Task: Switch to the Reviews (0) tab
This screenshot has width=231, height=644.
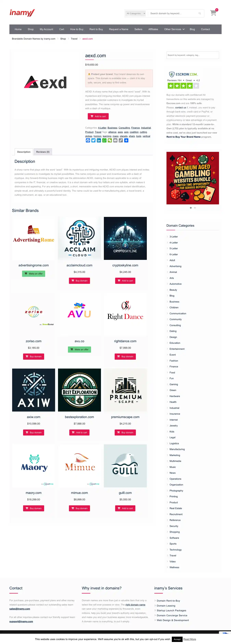Action: pyautogui.click(x=43, y=152)
